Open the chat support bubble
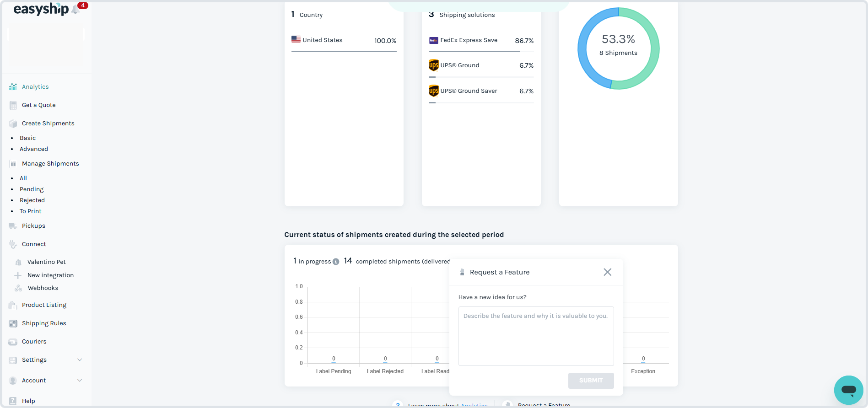 (848, 390)
